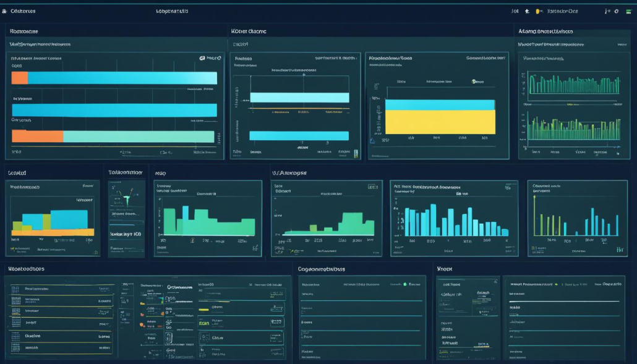Click small icon at bottom-left of the yellow chart
Screen dimensions: 637x364
pos(372,141)
